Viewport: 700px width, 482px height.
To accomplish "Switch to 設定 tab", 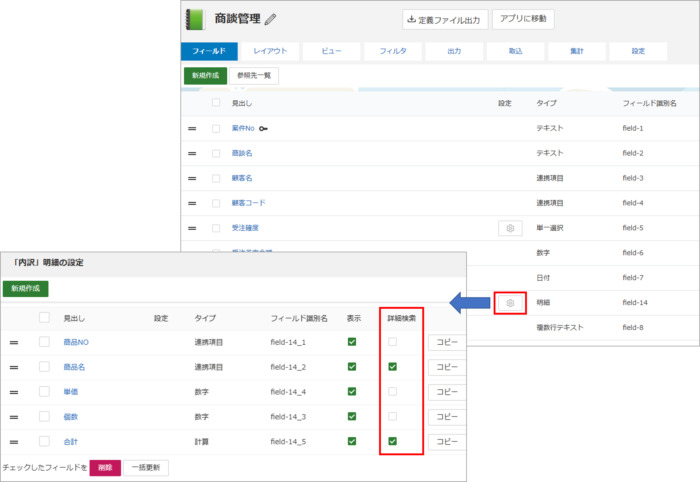I will click(638, 51).
